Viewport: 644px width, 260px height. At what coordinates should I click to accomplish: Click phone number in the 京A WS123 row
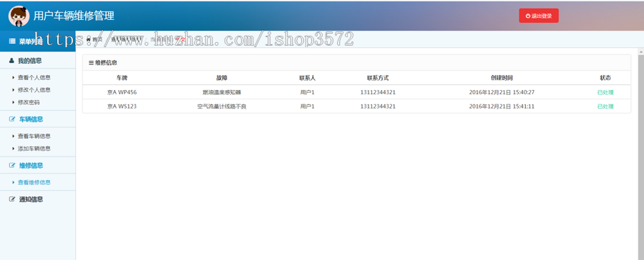coord(378,106)
